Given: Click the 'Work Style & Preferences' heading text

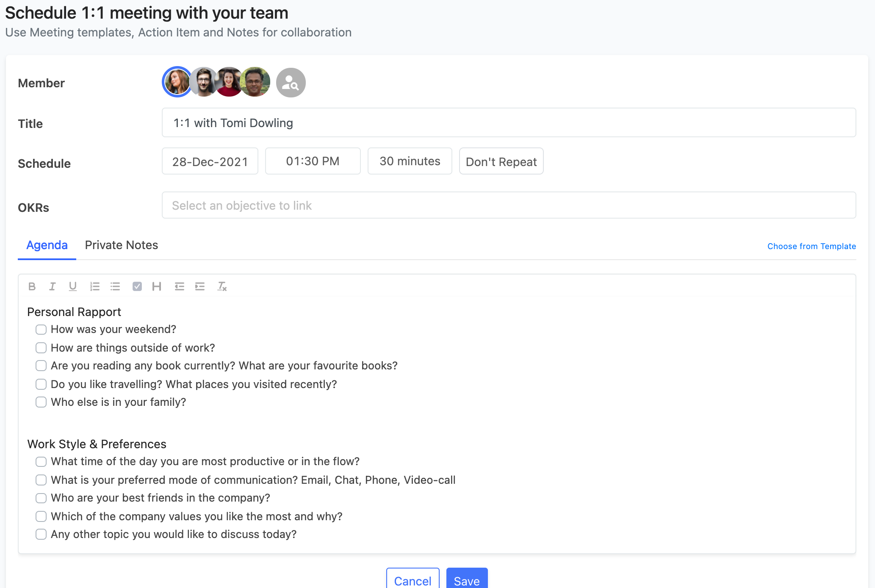Looking at the screenshot, I should pyautogui.click(x=97, y=444).
